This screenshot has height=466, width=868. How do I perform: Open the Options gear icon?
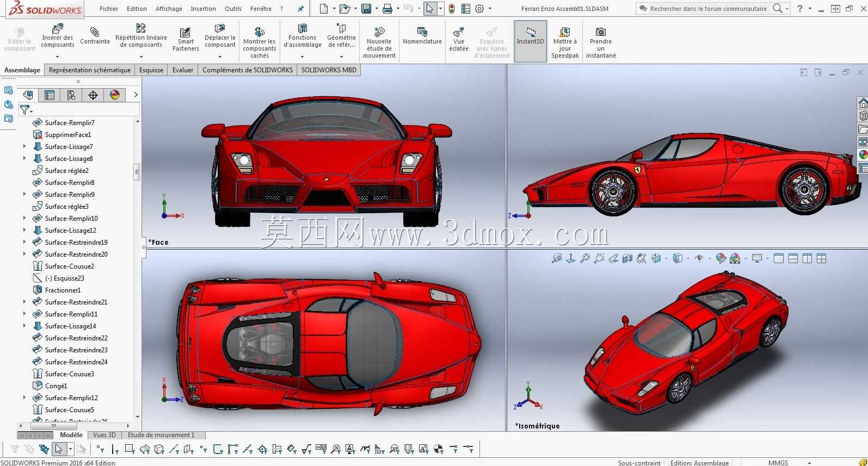click(x=479, y=9)
